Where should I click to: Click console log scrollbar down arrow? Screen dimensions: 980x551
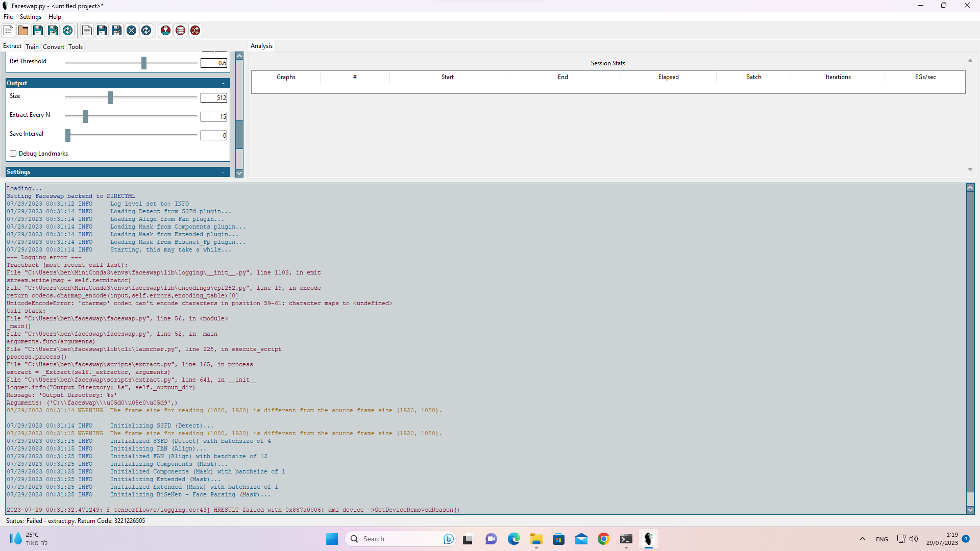(x=970, y=510)
